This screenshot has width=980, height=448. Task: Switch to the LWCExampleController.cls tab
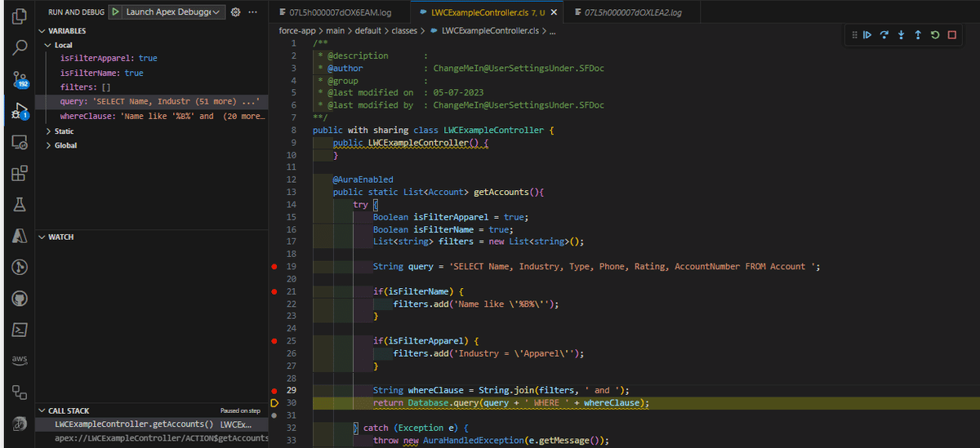[x=486, y=13]
